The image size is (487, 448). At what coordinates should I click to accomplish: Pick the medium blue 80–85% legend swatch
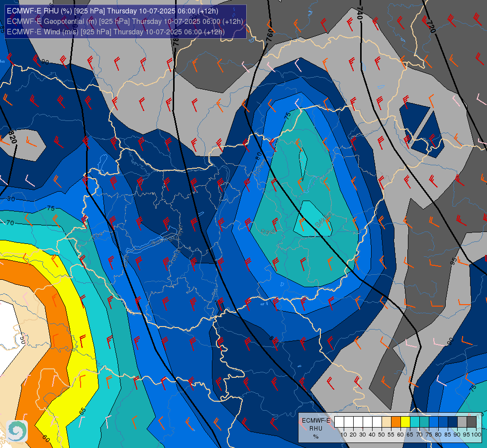pos(443,422)
